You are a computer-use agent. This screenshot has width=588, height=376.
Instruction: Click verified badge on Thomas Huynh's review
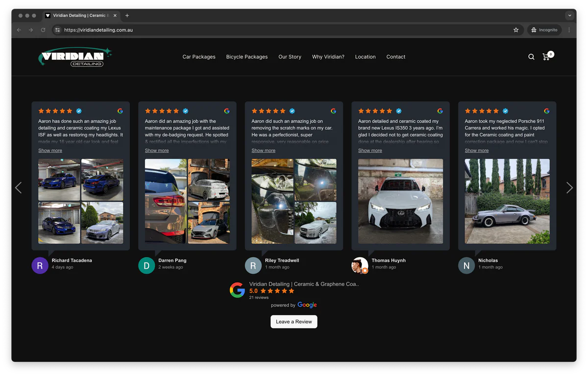coord(399,111)
